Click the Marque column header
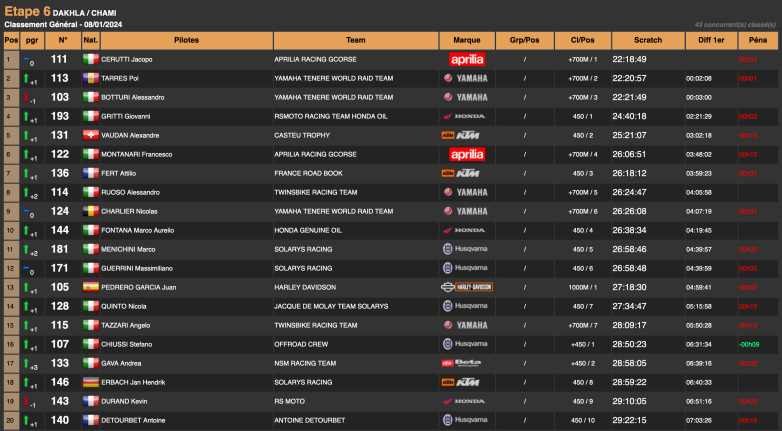Screen dimensions: 782x431 click(x=466, y=40)
